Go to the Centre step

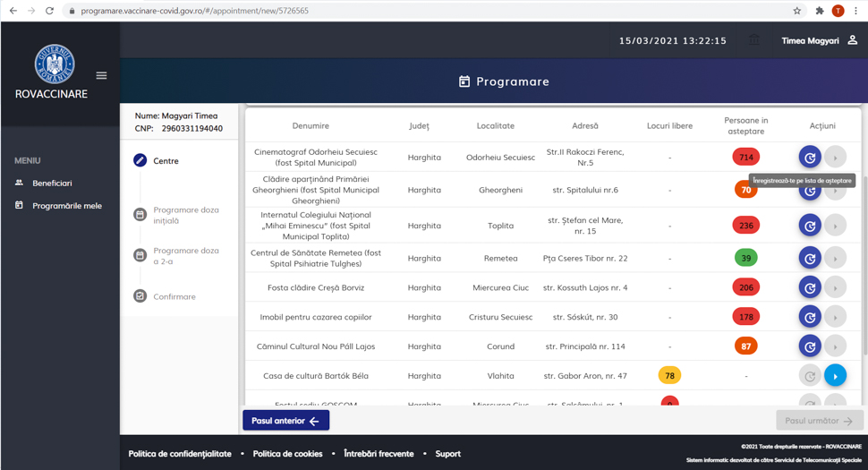(165, 161)
